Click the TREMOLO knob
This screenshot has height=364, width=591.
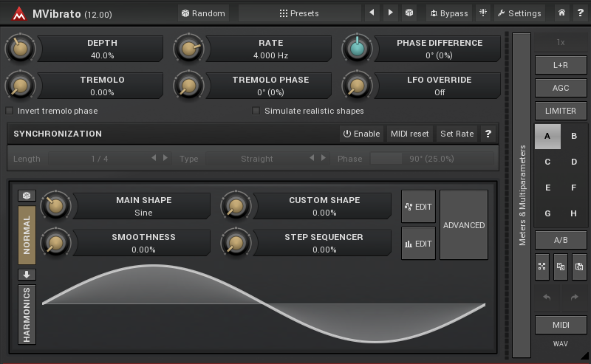pyautogui.click(x=21, y=86)
